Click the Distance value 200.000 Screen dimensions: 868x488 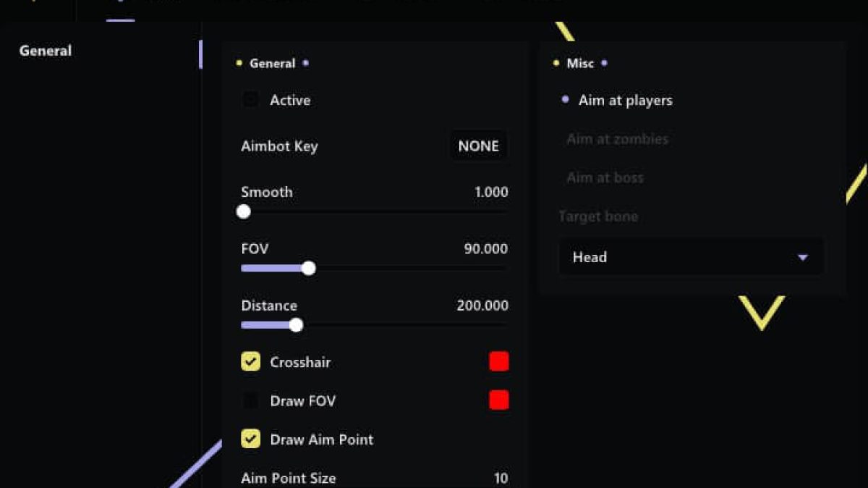coord(482,306)
